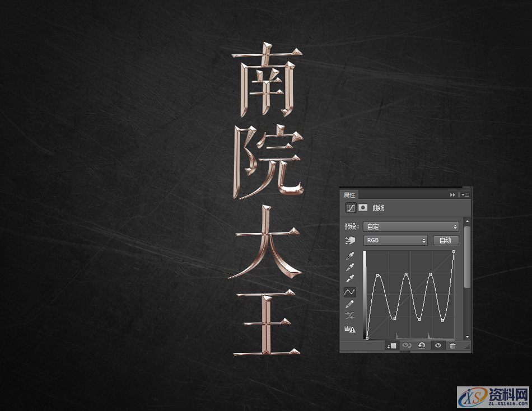Image resolution: width=532 pixels, height=411 pixels.
Task: Click the reset adjustment button
Action: (x=421, y=345)
